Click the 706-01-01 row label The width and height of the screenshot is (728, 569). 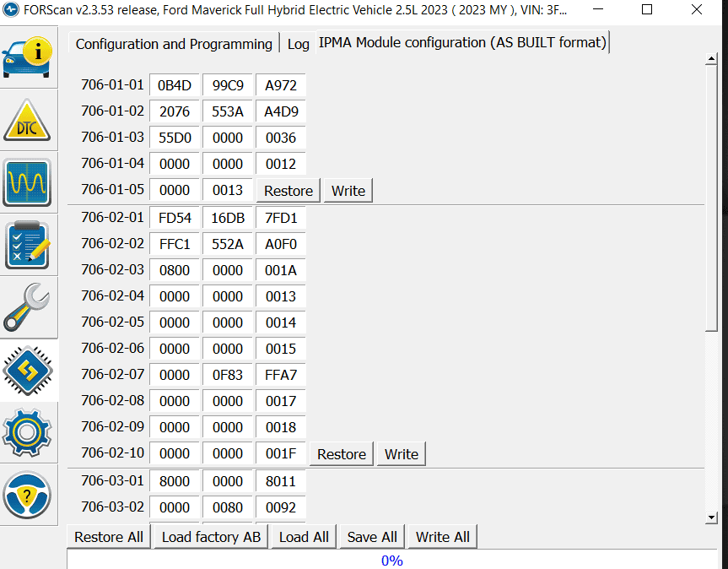[x=112, y=84]
